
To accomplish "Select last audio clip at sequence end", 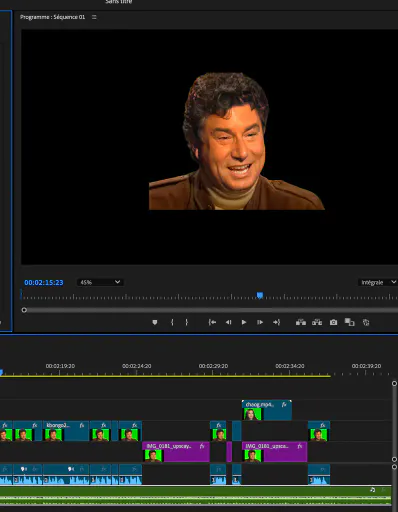I will coord(319,474).
